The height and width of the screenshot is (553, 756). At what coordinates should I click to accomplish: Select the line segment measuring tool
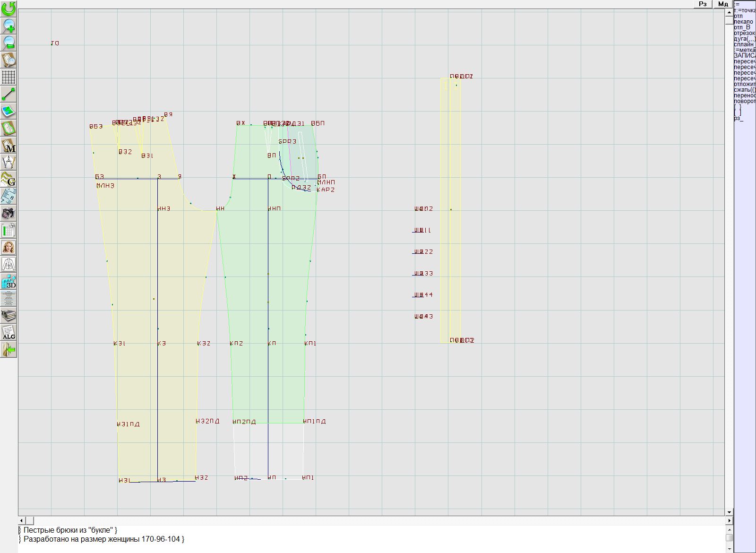pos(9,95)
